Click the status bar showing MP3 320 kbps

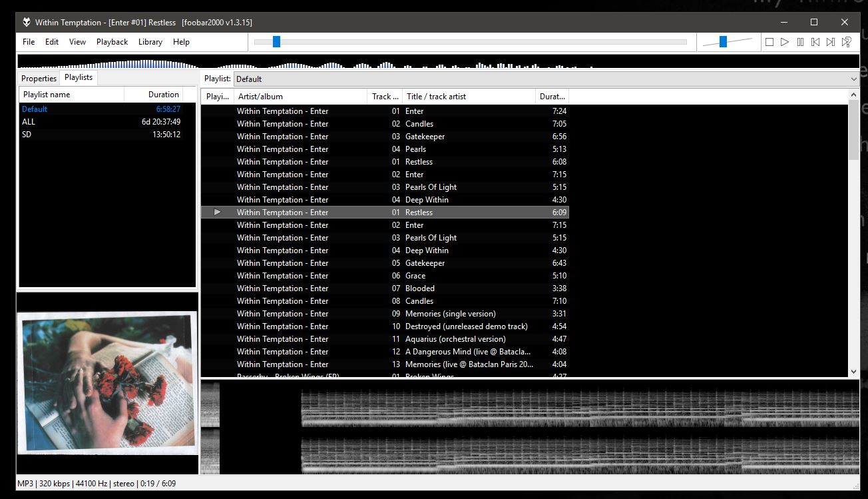click(x=97, y=484)
